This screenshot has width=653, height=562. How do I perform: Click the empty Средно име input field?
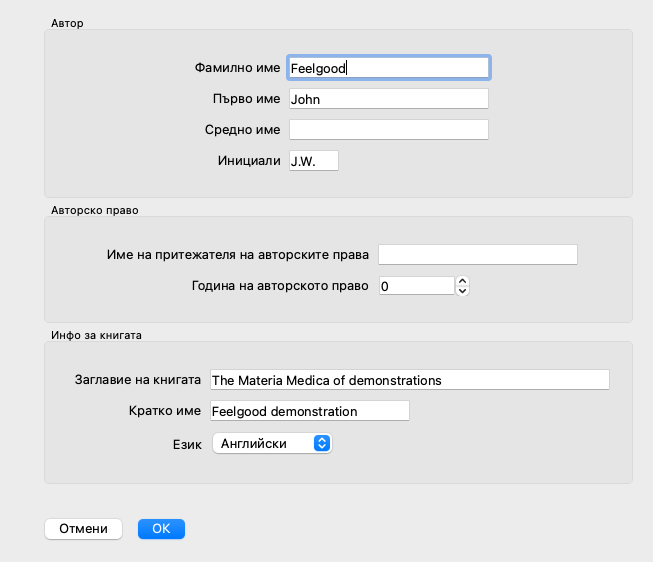388,130
